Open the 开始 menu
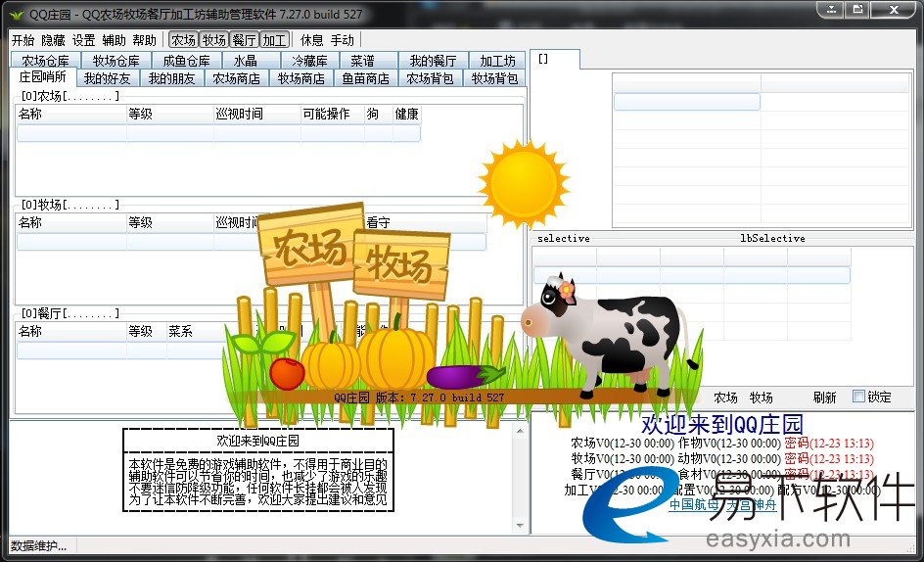Viewport: 924px width, 562px height. [x=23, y=40]
